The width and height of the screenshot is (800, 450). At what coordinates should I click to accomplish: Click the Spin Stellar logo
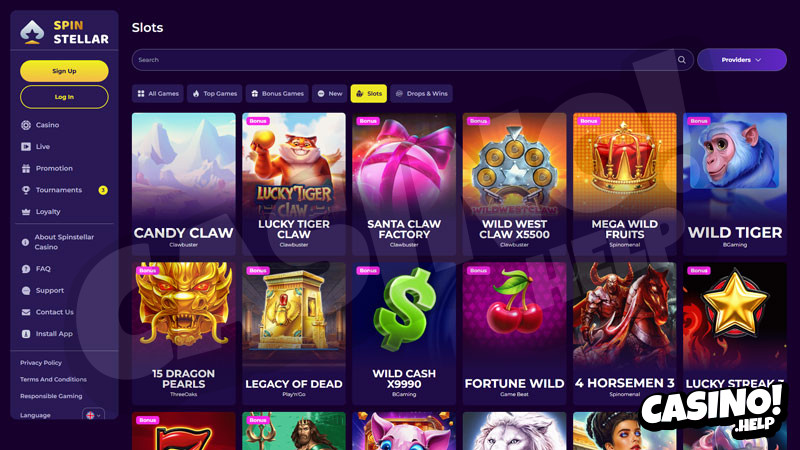click(x=64, y=32)
